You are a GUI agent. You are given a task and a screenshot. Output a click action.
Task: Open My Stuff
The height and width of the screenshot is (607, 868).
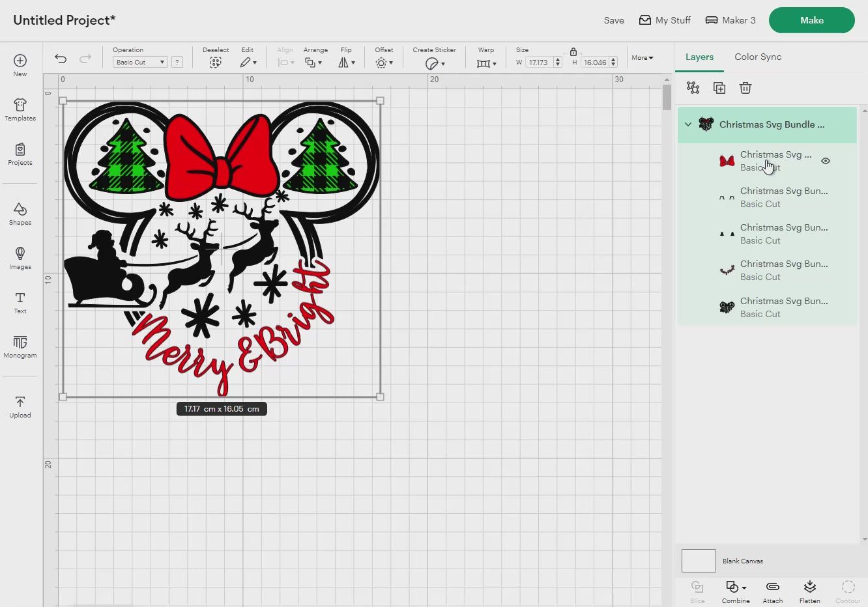(x=665, y=20)
